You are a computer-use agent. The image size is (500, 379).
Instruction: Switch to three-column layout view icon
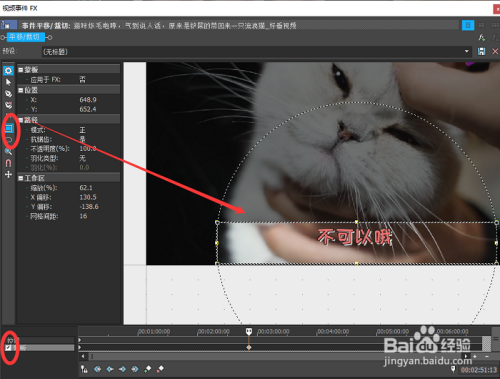495,25
